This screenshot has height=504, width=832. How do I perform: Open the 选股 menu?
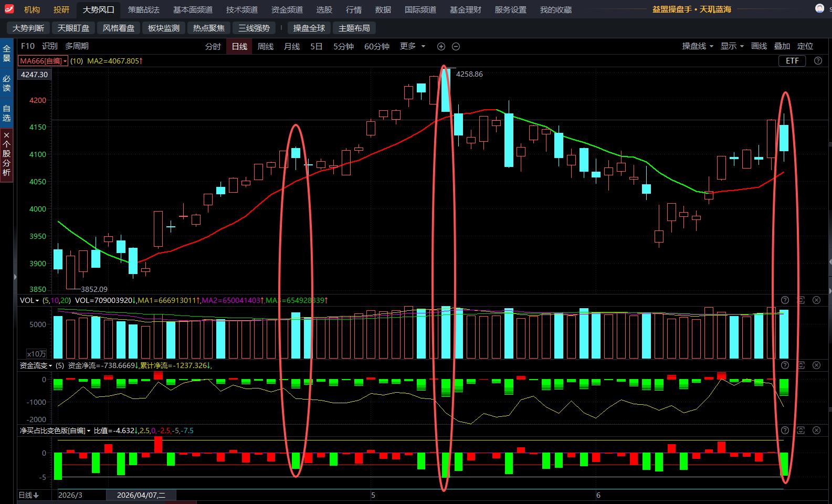(324, 9)
